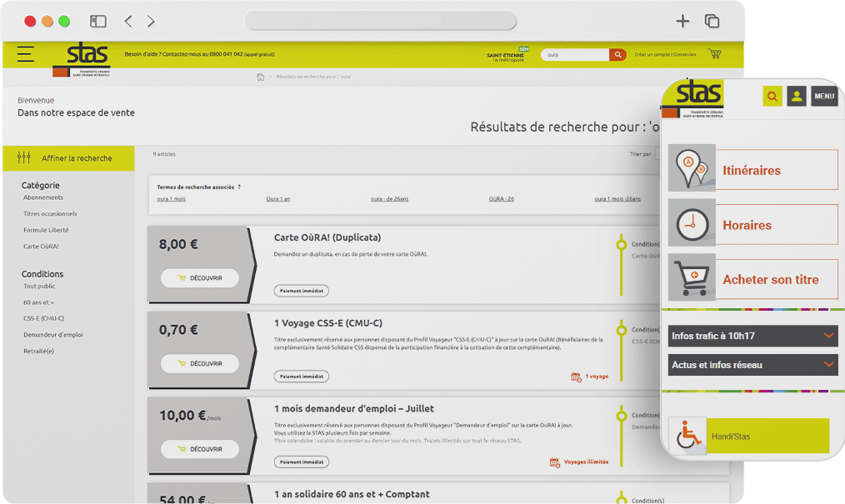Click the Handi'Stas wheelchair icon
Viewport: 845px width, 504px height.
687,436
